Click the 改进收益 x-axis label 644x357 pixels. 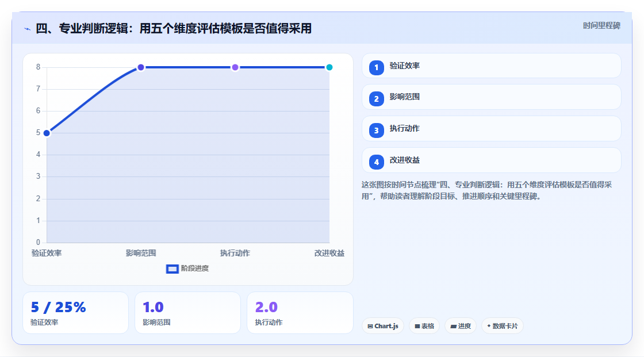pyautogui.click(x=329, y=253)
